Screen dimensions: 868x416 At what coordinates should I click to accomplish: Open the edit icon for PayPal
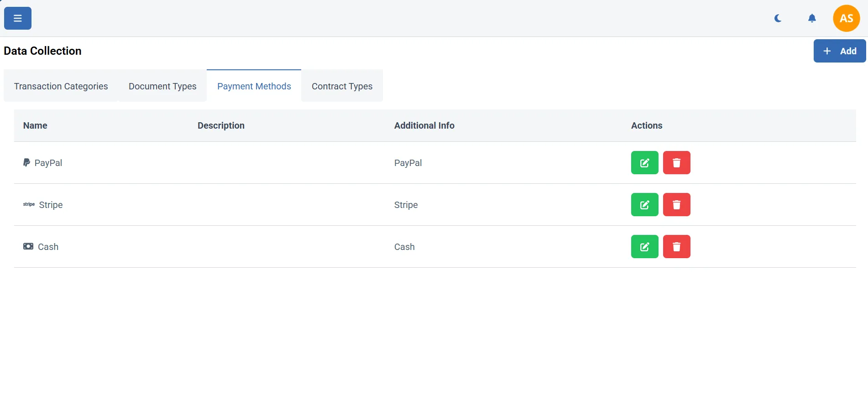(x=644, y=162)
